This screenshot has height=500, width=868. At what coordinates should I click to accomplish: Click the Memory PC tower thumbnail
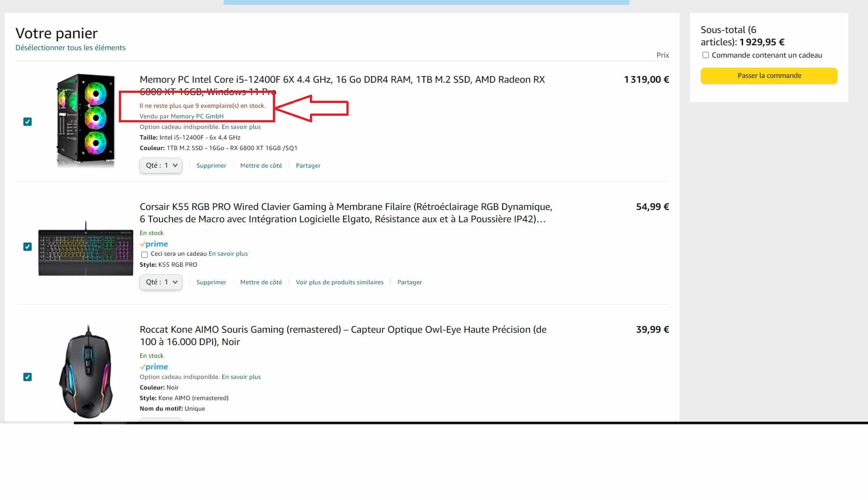[x=86, y=120]
